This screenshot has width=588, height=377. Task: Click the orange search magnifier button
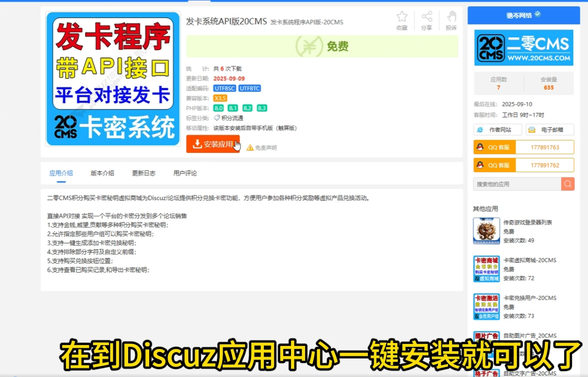(x=568, y=184)
